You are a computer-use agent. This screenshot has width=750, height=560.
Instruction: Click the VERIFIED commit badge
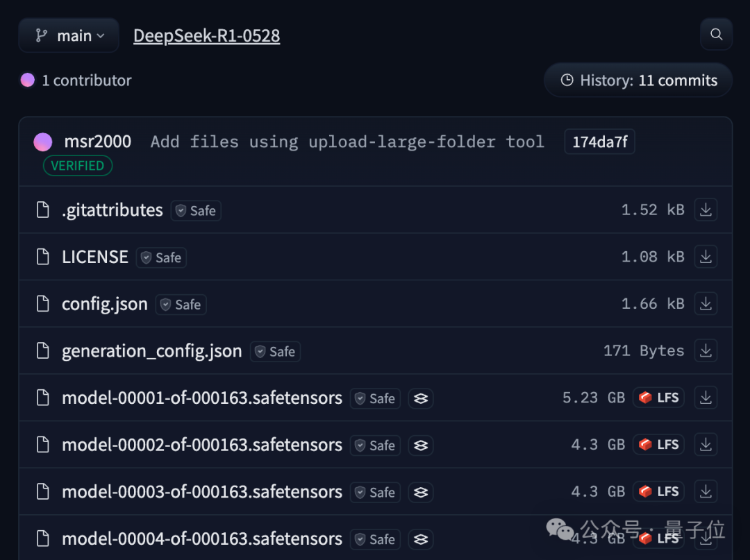tap(78, 166)
